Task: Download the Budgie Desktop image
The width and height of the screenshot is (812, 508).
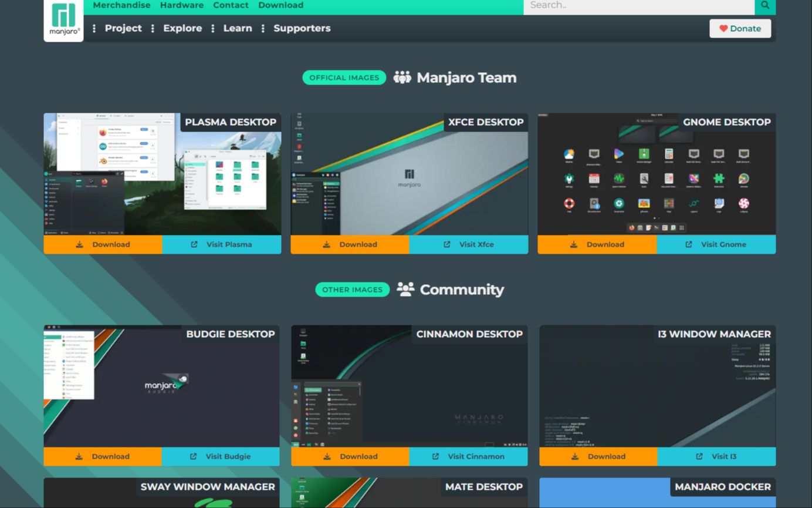Action: point(103,456)
